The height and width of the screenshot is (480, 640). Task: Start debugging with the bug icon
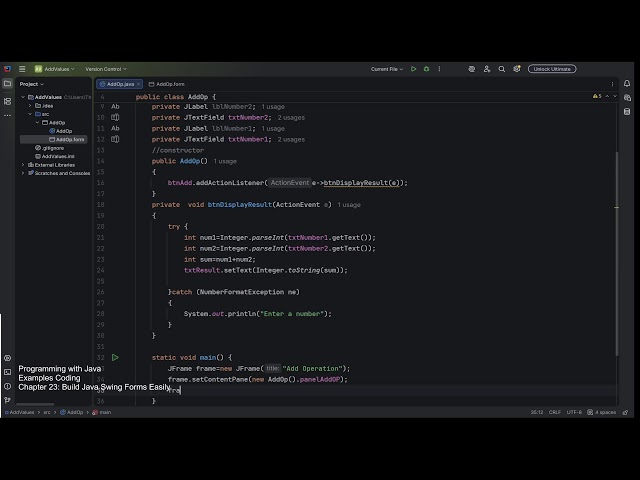(x=427, y=69)
